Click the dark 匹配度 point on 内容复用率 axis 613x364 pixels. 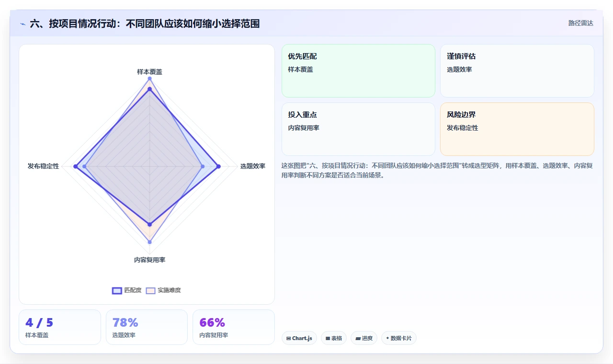[x=149, y=224]
